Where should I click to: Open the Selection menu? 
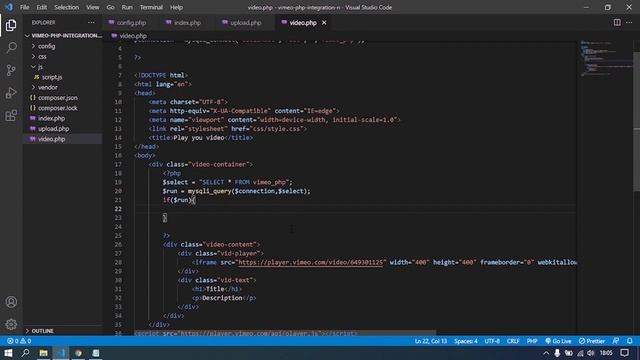point(66,7)
